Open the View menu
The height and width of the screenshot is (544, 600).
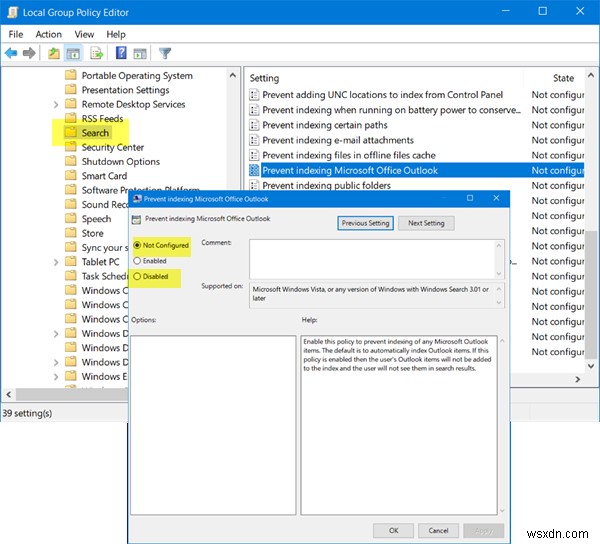pos(84,33)
